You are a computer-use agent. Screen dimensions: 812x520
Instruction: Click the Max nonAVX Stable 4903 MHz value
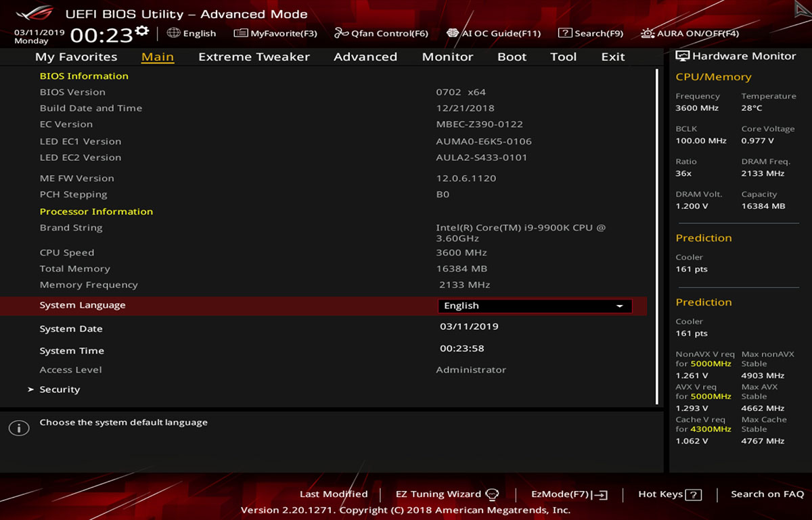coord(763,376)
